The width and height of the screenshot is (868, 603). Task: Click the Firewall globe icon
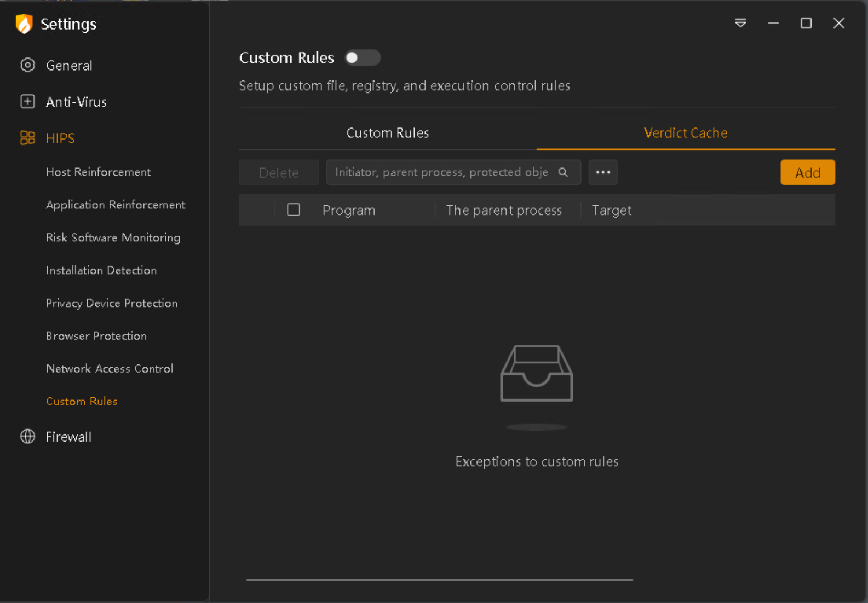coord(27,437)
